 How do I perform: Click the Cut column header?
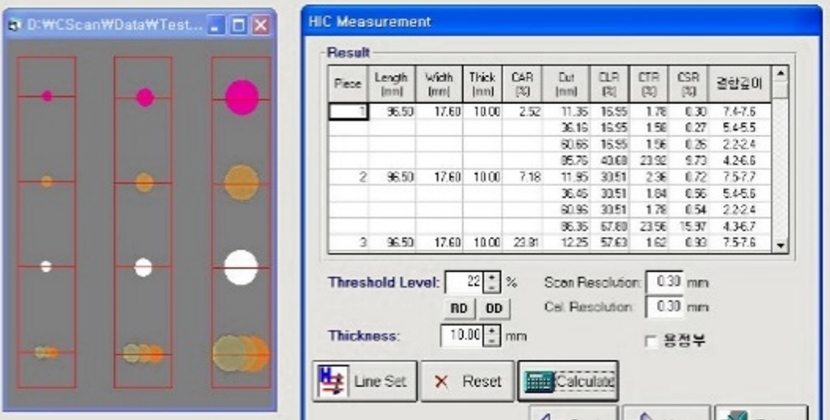pyautogui.click(x=566, y=84)
